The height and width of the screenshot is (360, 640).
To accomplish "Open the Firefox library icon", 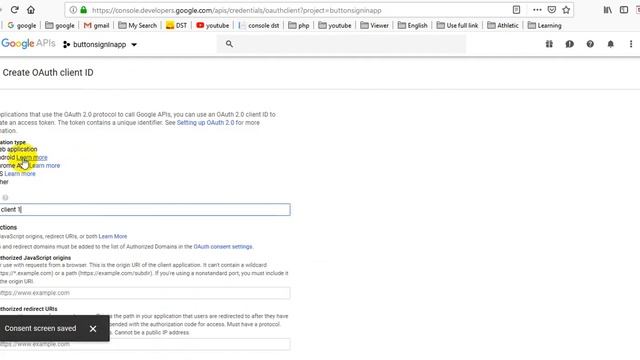I will click(x=608, y=10).
